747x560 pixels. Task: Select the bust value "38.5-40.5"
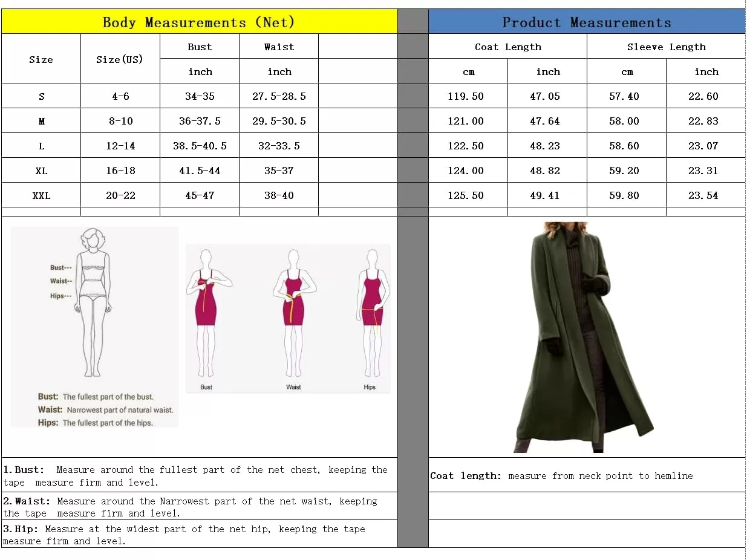(200, 146)
